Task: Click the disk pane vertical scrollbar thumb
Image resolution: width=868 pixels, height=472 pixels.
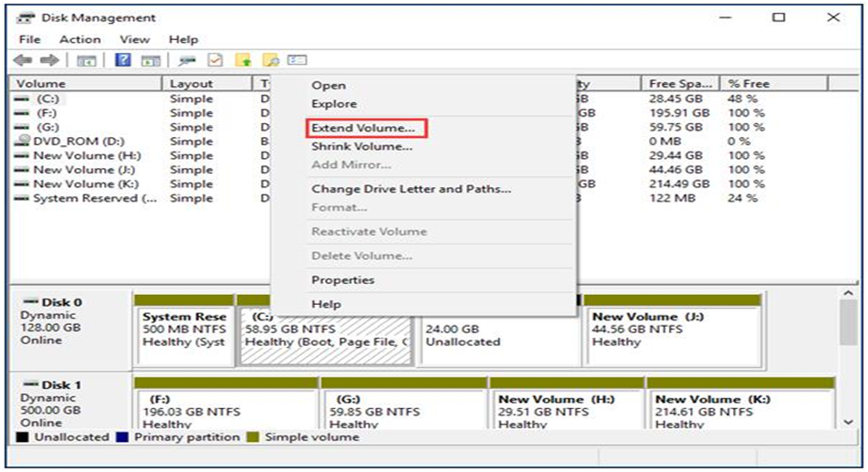Action: pos(848,323)
